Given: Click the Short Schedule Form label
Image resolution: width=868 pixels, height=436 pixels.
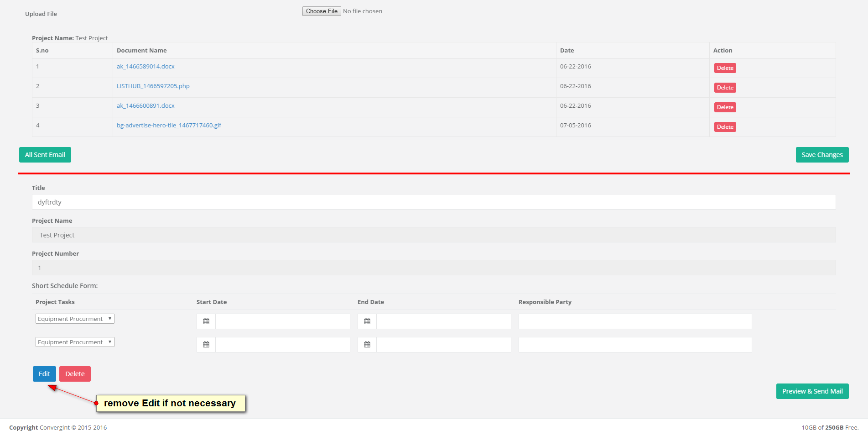Looking at the screenshot, I should tap(65, 286).
